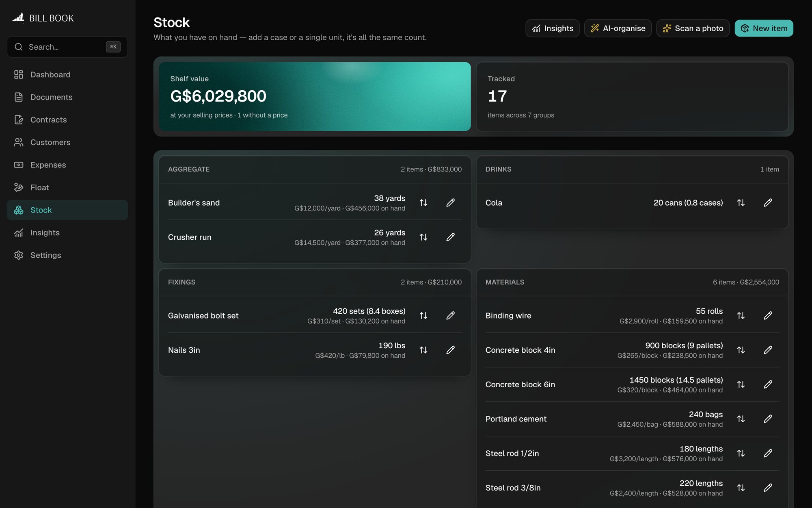Adjust stock quantity for Binding wire
The height and width of the screenshot is (508, 812).
(x=741, y=316)
